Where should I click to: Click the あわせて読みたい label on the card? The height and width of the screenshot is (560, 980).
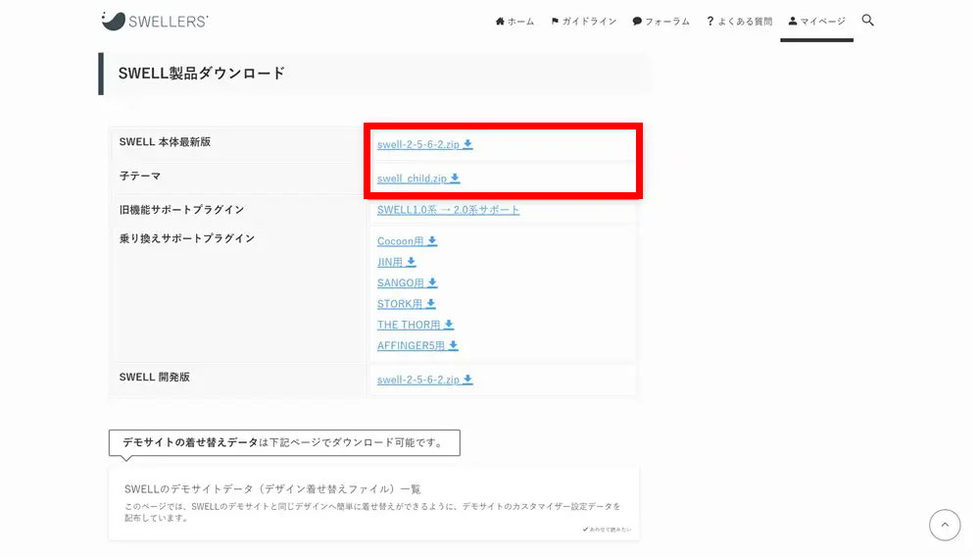pyautogui.click(x=606, y=530)
